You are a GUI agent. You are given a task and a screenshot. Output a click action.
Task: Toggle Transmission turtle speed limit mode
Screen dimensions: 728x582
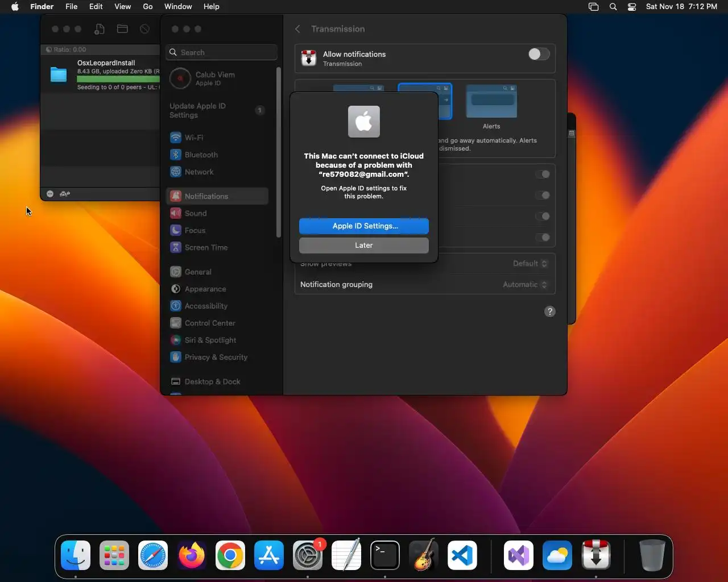pos(65,194)
